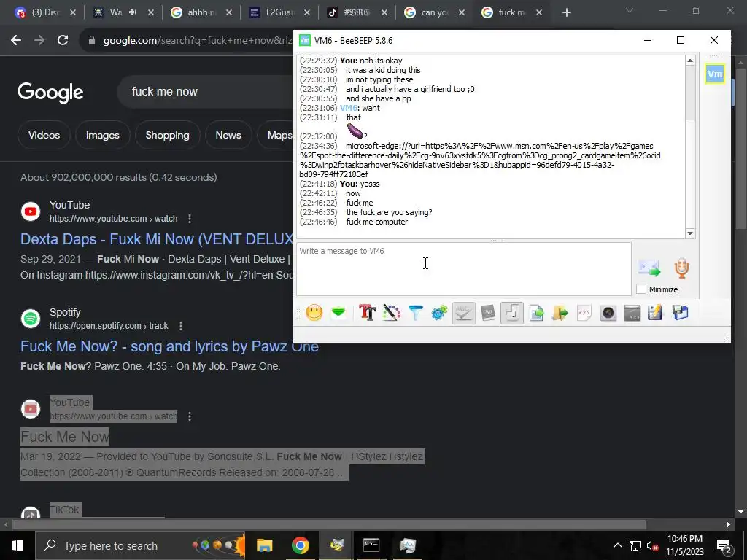Close the '(3) Disc' browser tab

coord(73,12)
